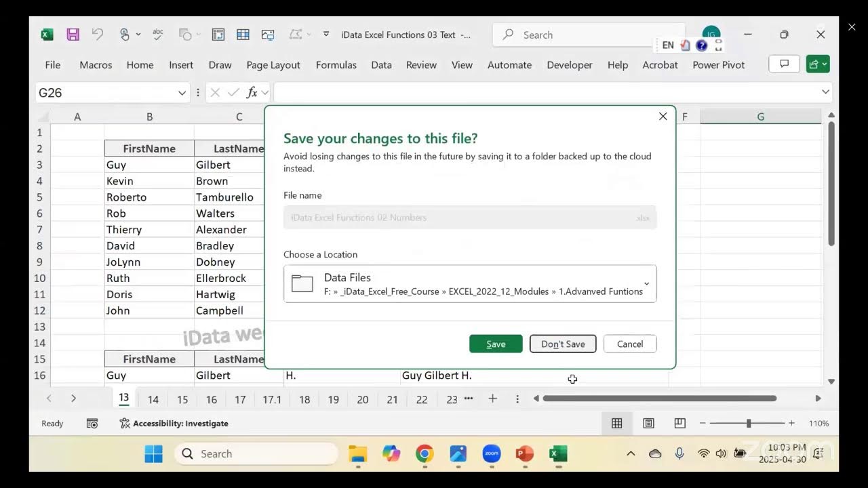Switch to Page Break Preview icon

[x=679, y=423]
